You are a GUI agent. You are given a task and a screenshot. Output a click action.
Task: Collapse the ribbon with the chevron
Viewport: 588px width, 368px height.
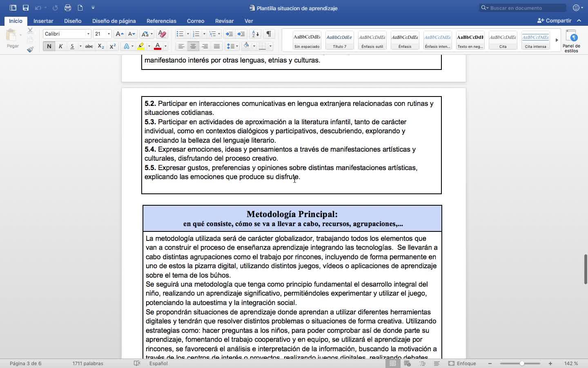579,20
